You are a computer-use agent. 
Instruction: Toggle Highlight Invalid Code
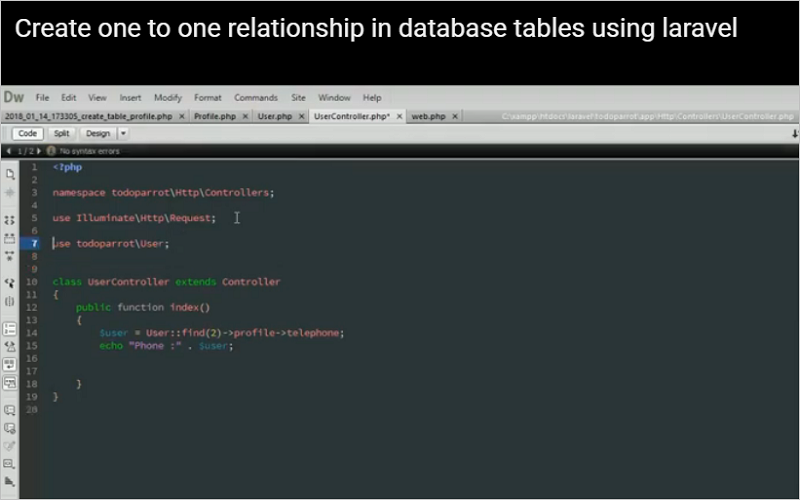[x=10, y=346]
